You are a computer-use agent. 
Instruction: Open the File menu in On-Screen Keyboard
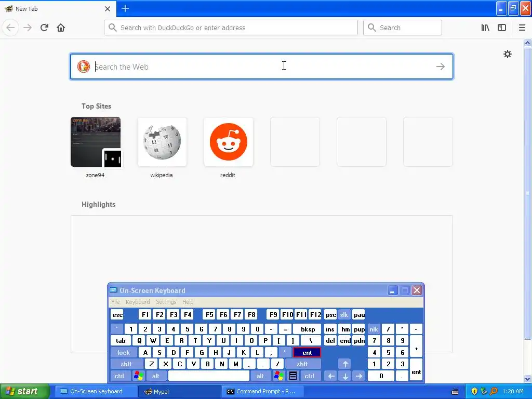[x=115, y=302]
